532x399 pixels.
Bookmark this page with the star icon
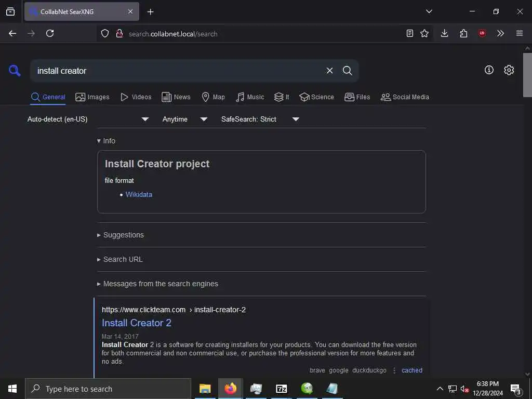424,33
